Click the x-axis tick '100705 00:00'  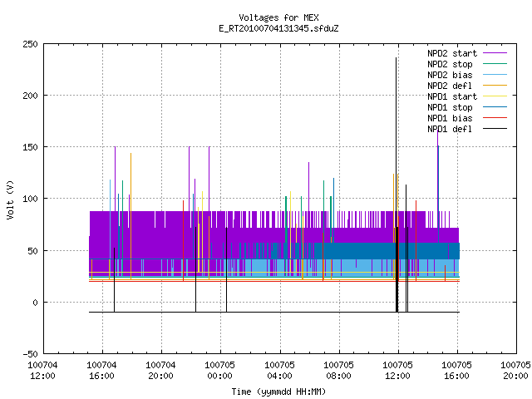219,371
